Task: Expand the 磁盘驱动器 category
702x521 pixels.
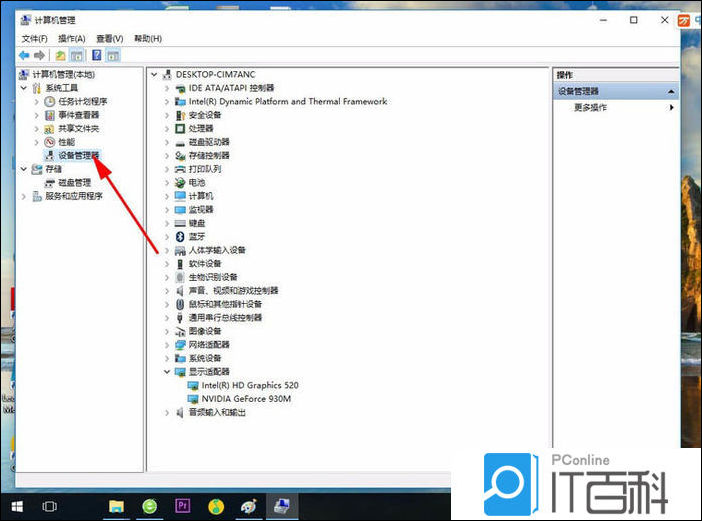Action: tap(167, 142)
